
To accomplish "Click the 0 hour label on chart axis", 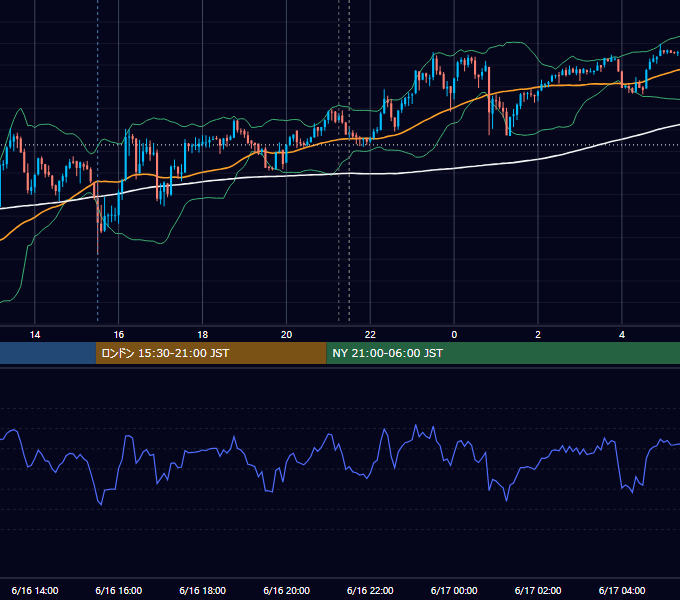I will pyautogui.click(x=454, y=335).
